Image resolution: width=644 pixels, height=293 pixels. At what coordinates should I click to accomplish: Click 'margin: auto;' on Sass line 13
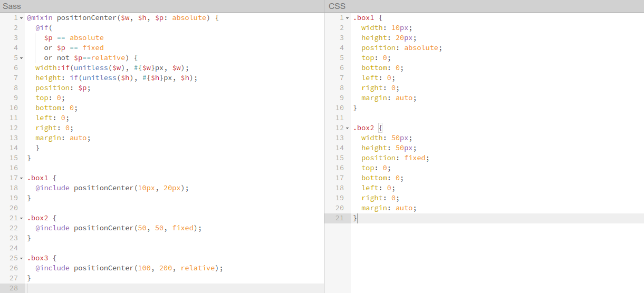point(63,138)
